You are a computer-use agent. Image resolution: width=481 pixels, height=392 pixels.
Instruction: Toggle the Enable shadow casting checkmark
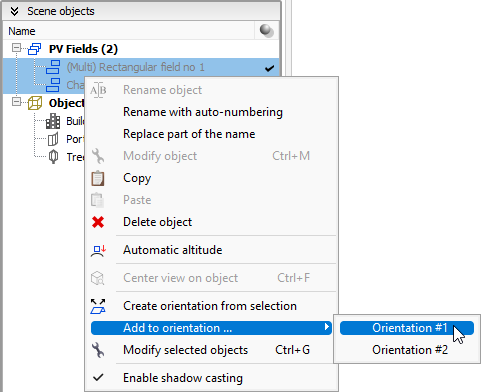(x=98, y=378)
